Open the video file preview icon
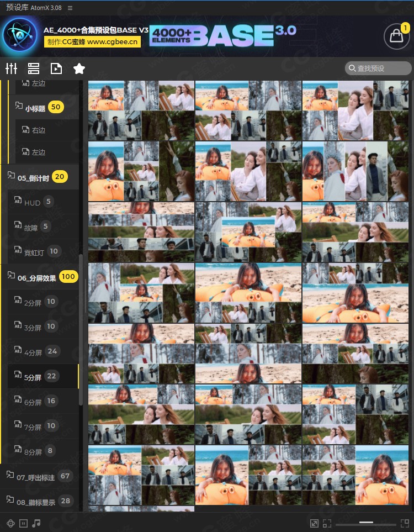Image resolution: width=414 pixels, height=532 pixels. (56, 69)
